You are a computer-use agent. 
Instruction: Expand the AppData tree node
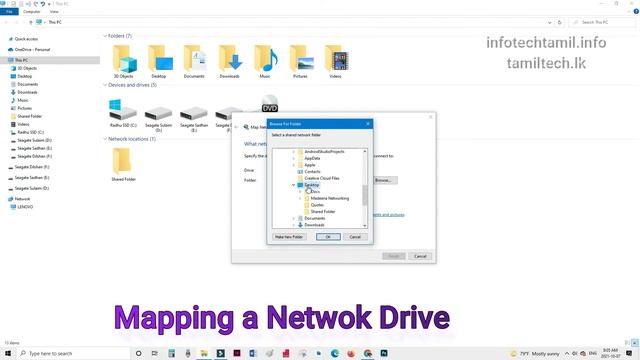click(x=293, y=158)
